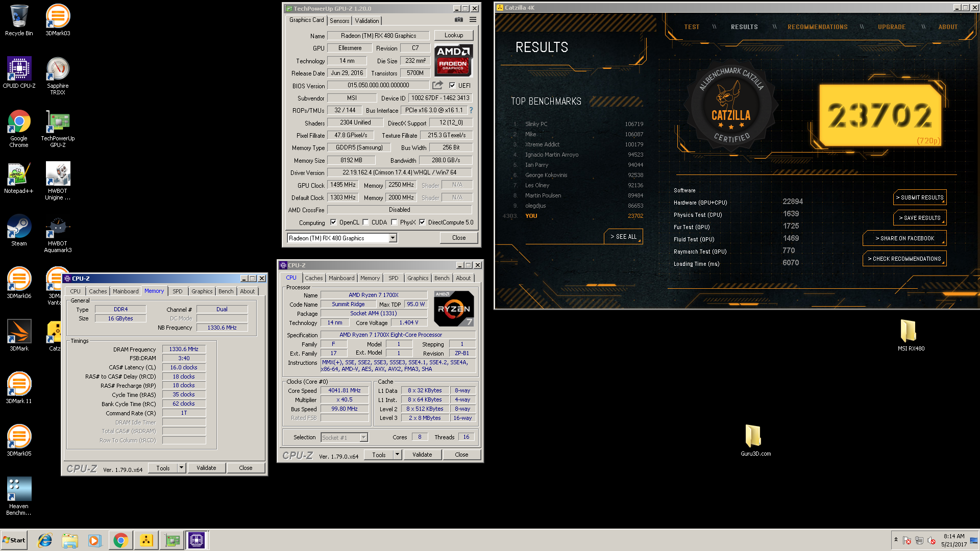
Task: Expand the Tools dropdown arrow in CPU-Z Memory window
Action: point(181,468)
